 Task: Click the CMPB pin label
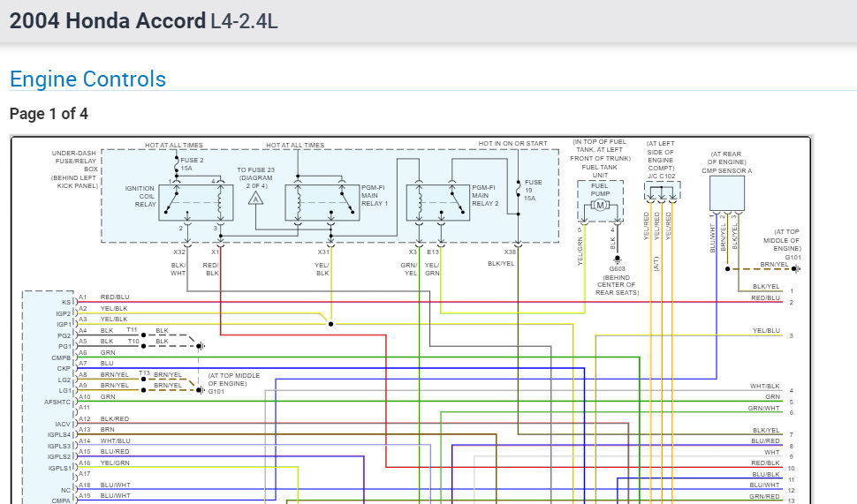61,357
